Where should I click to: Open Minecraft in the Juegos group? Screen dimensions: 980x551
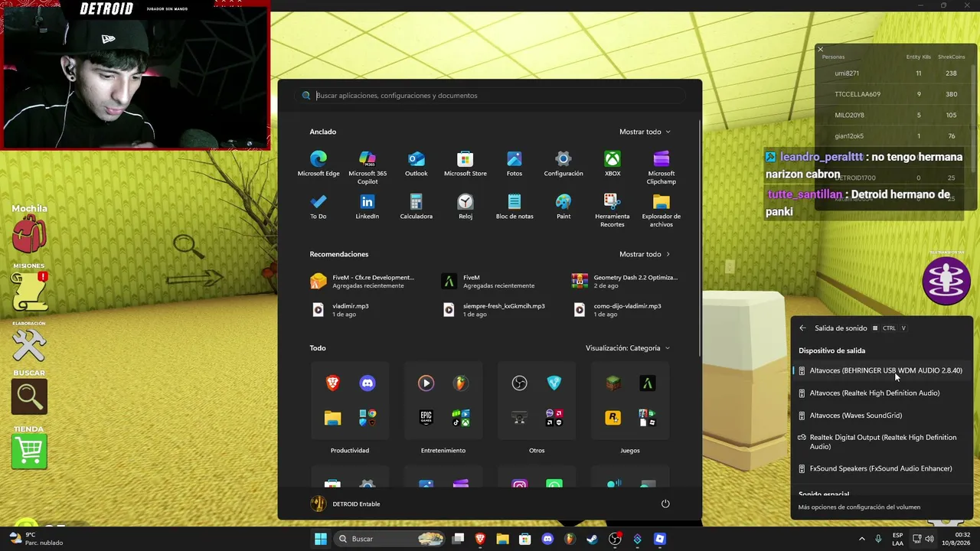pos(612,383)
